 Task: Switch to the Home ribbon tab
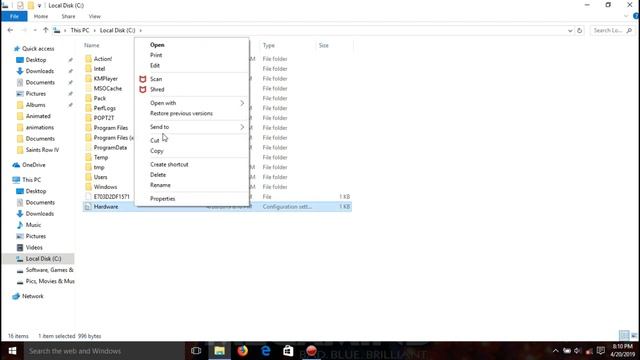41,16
